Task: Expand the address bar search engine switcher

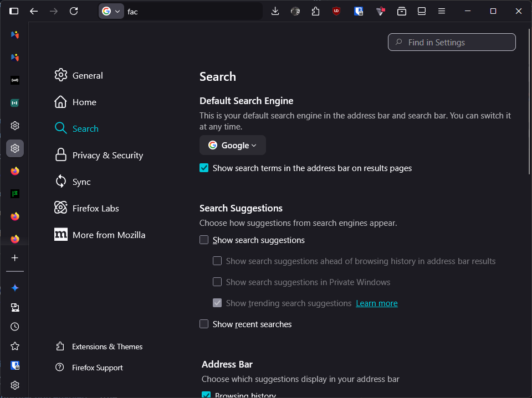Action: coord(111,11)
